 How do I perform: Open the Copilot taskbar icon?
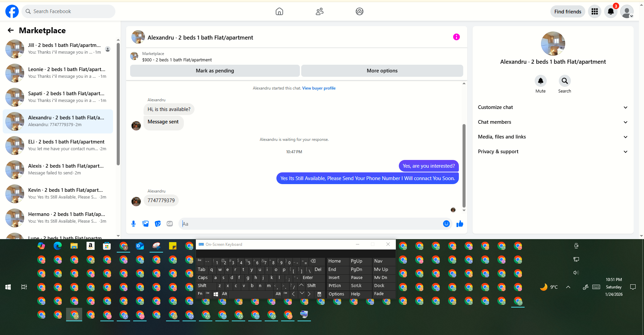(x=41, y=246)
